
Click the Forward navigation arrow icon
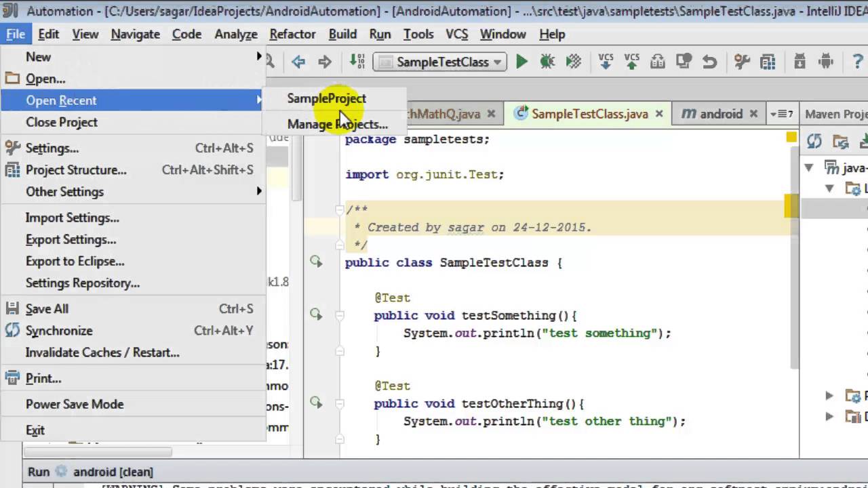click(x=325, y=62)
